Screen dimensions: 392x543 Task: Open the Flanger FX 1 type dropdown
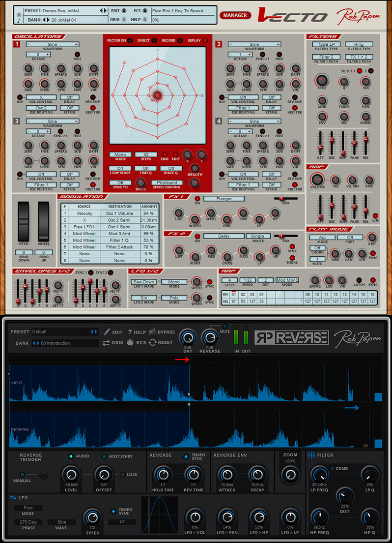(x=224, y=199)
